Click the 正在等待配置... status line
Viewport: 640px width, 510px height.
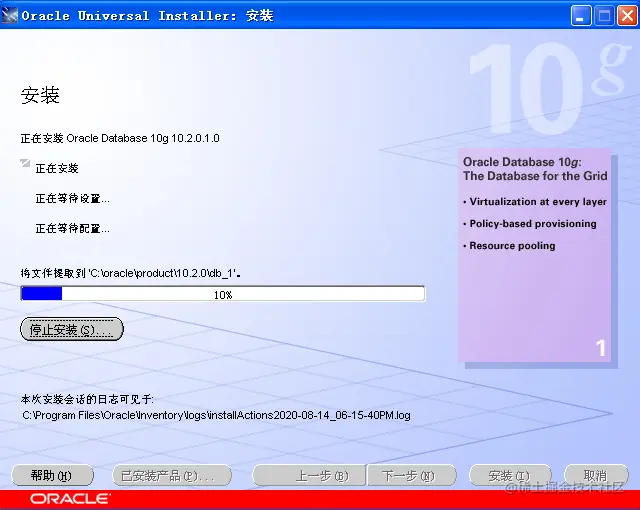[x=73, y=228]
